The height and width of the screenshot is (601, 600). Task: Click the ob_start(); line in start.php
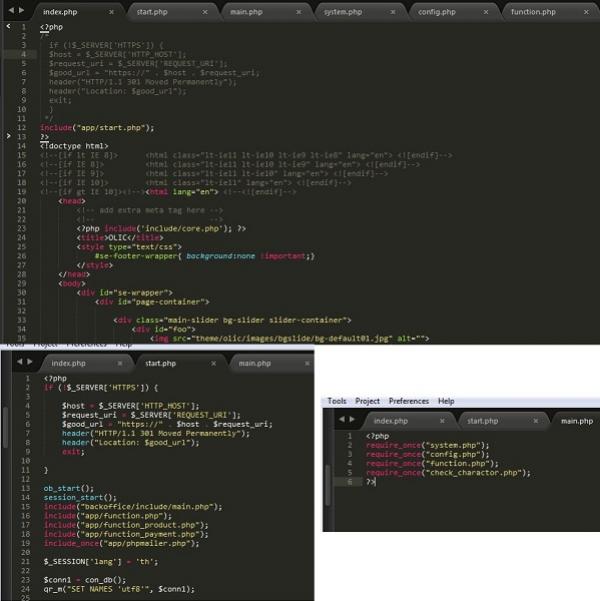(x=68, y=489)
